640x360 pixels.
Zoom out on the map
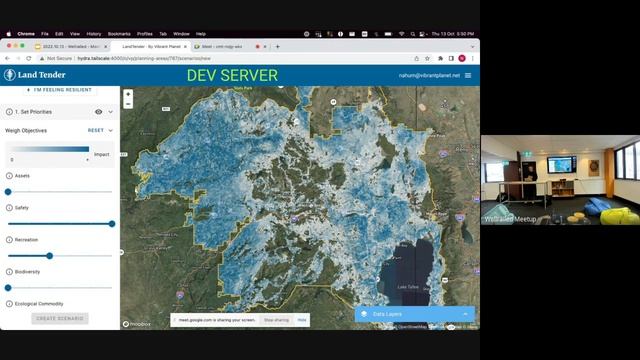pos(128,104)
